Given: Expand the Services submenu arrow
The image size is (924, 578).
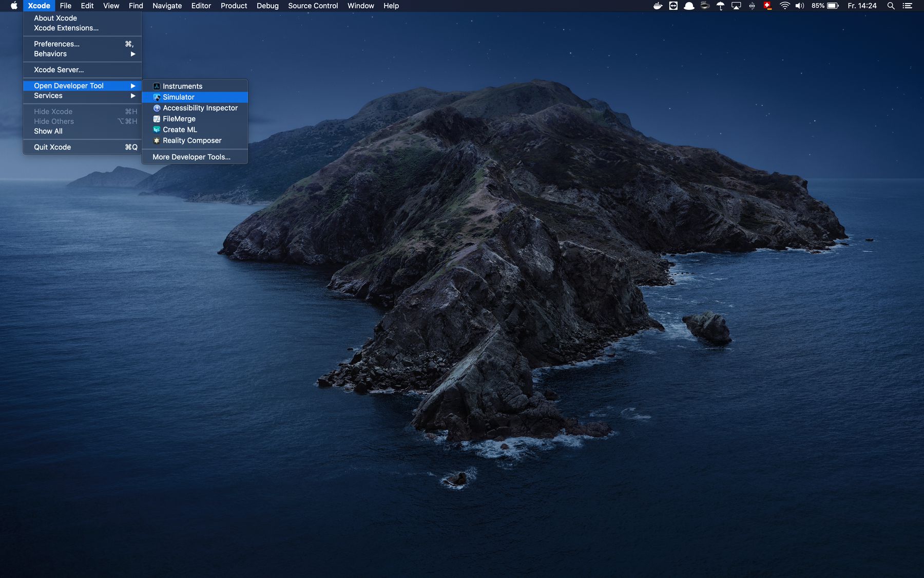Looking at the screenshot, I should pos(133,96).
